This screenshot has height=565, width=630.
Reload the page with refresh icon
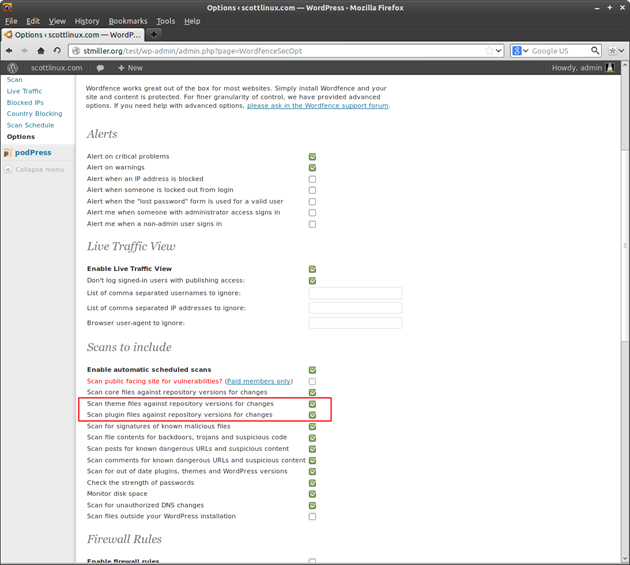point(57,50)
